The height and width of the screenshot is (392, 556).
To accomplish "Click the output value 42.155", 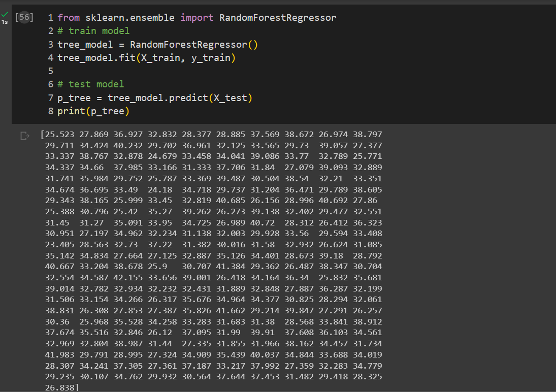I will click(x=128, y=277).
